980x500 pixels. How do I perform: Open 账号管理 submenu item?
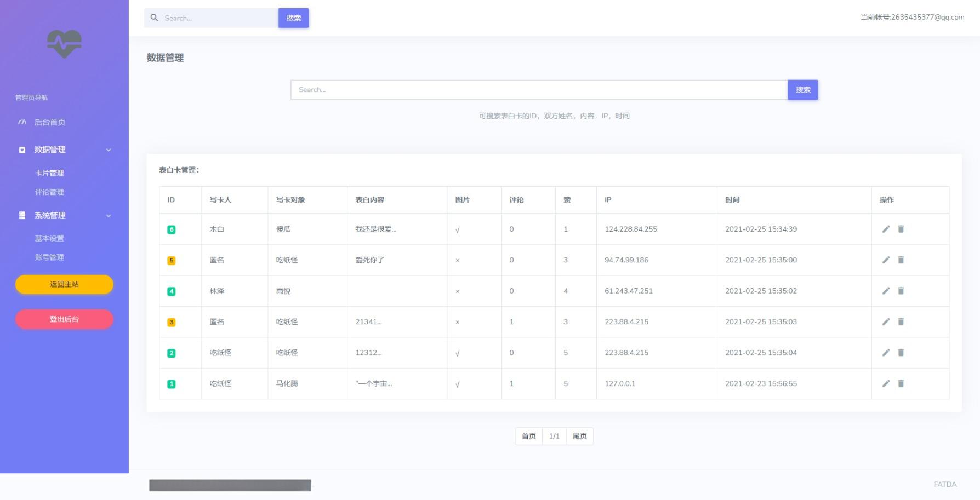tap(49, 257)
